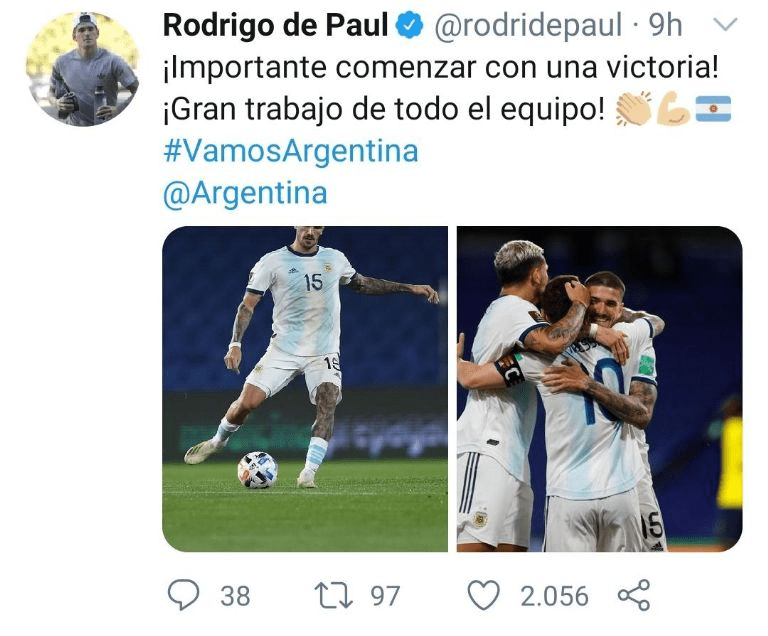
Task: Click the blue verified badge
Action: click(409, 25)
